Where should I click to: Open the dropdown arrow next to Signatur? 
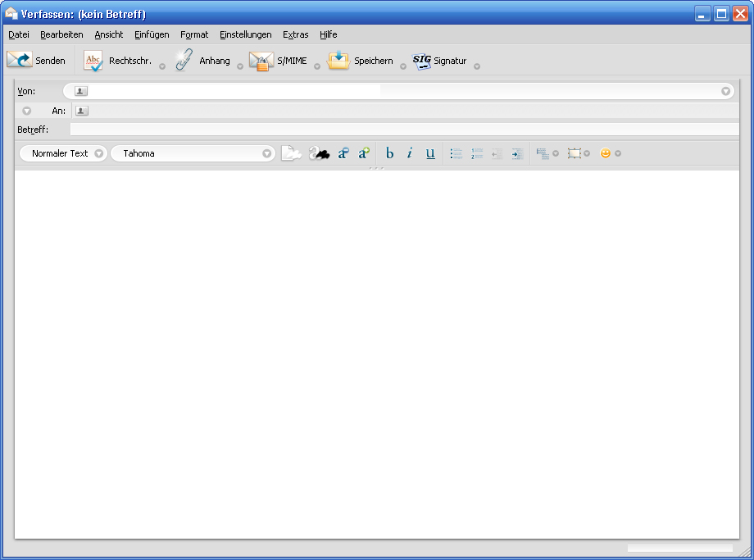coord(477,66)
